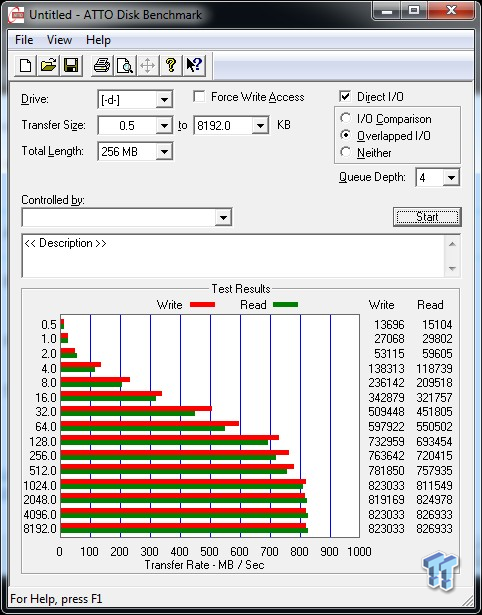Open a saved benchmark file via folder icon

[x=48, y=65]
